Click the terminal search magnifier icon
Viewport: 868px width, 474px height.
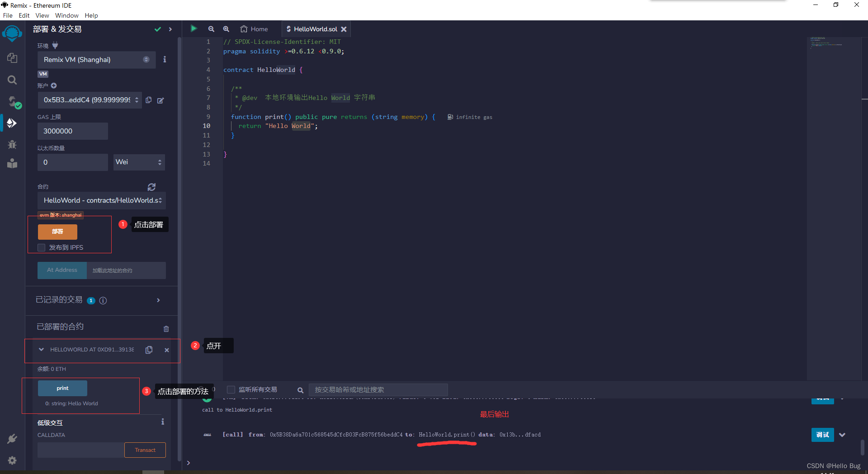pyautogui.click(x=300, y=390)
